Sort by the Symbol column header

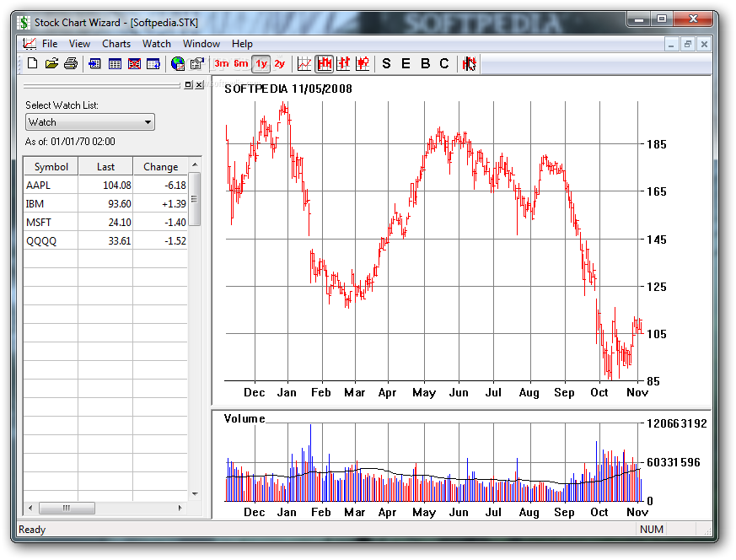pyautogui.click(x=51, y=167)
